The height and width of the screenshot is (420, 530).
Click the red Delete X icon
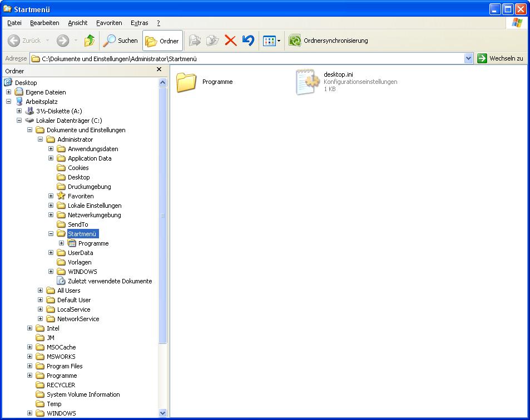(230, 41)
